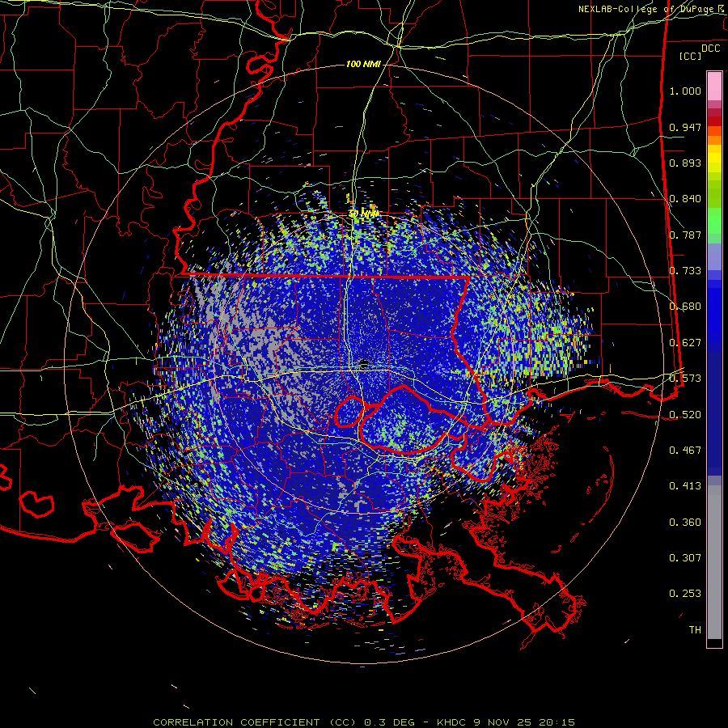Click the 0.893 legend value

(685, 163)
